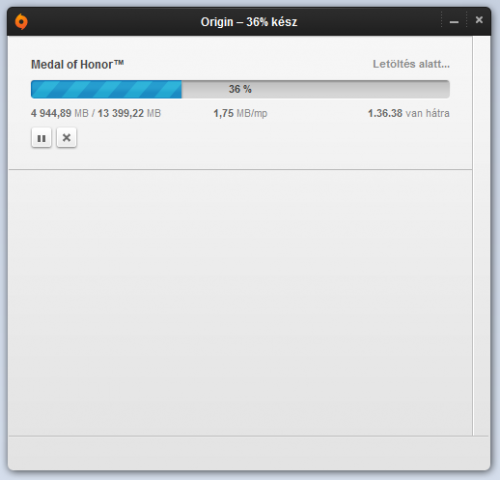Image resolution: width=500 pixels, height=480 pixels.
Task: Close the Origin download manager window
Action: 479,20
